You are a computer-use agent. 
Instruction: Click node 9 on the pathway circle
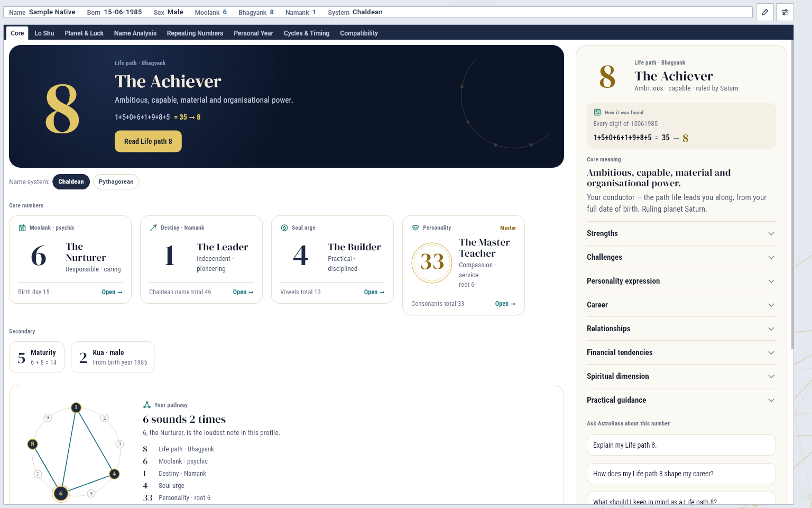pos(48,418)
